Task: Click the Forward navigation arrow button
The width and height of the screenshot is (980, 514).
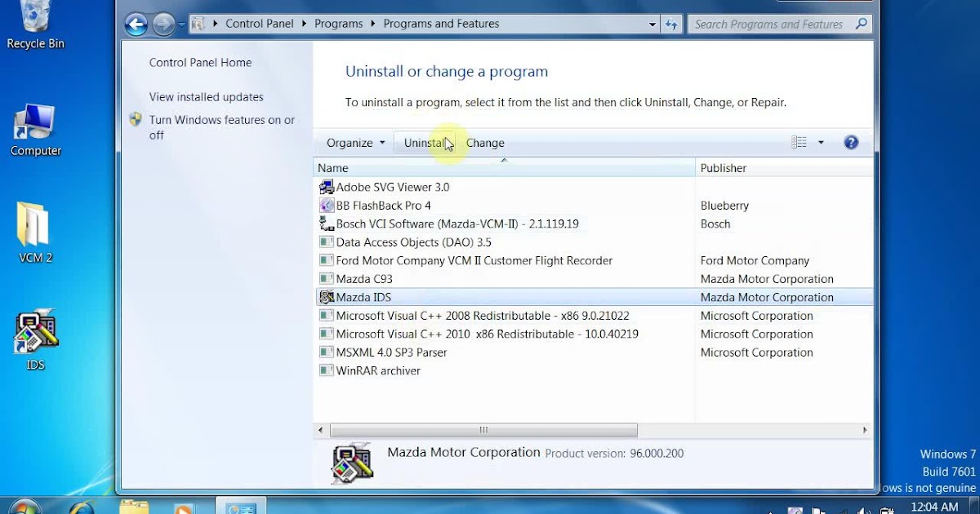Action: (164, 24)
